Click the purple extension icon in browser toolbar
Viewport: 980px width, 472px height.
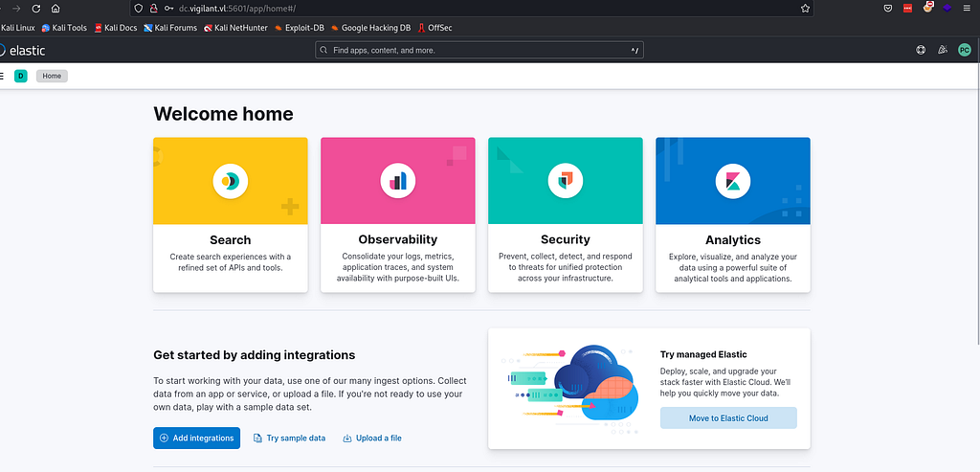947,9
